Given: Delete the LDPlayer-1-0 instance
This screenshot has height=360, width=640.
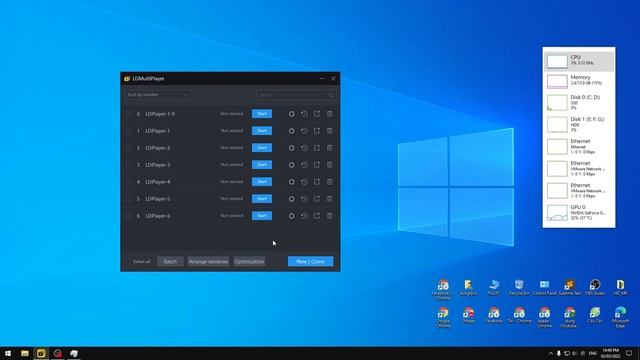Looking at the screenshot, I should click(329, 114).
